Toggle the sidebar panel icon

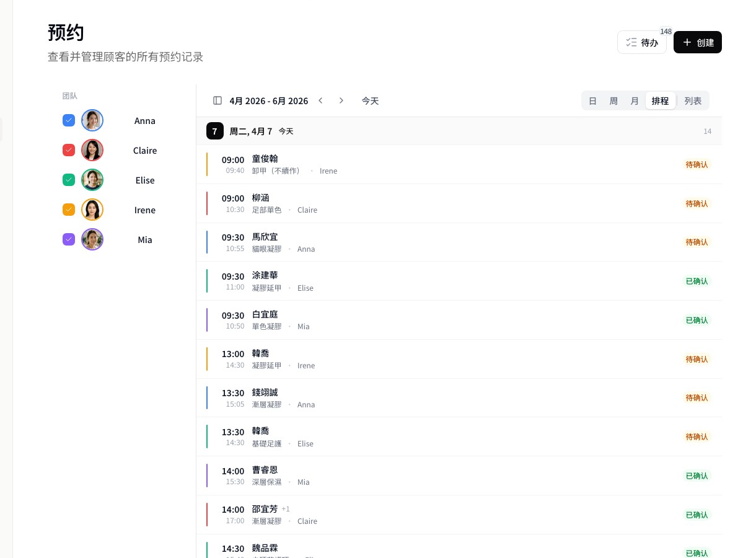tap(218, 100)
